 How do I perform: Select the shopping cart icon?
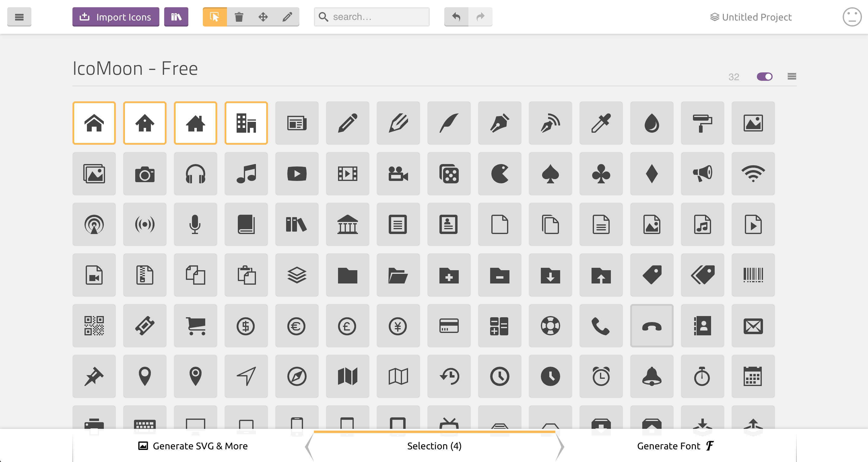click(x=196, y=326)
